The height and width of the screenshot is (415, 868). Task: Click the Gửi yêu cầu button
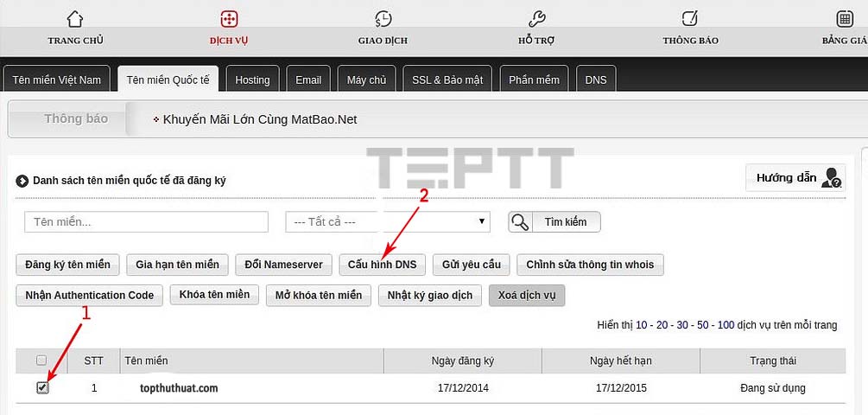pyautogui.click(x=471, y=265)
